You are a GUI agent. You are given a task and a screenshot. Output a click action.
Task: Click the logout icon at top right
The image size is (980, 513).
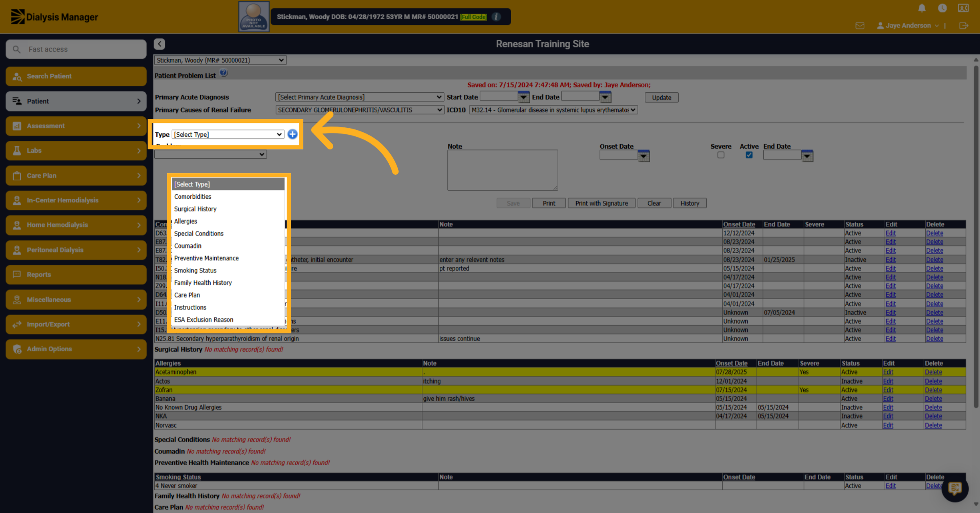coord(964,26)
